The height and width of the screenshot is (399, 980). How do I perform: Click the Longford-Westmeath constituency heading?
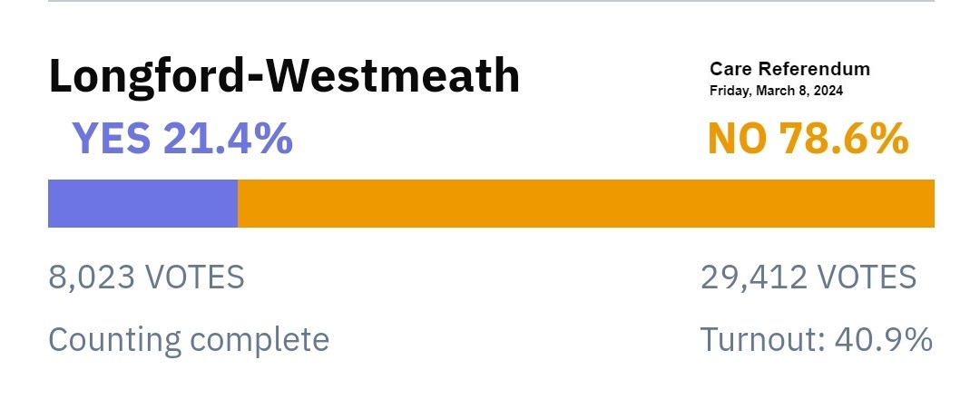(284, 77)
